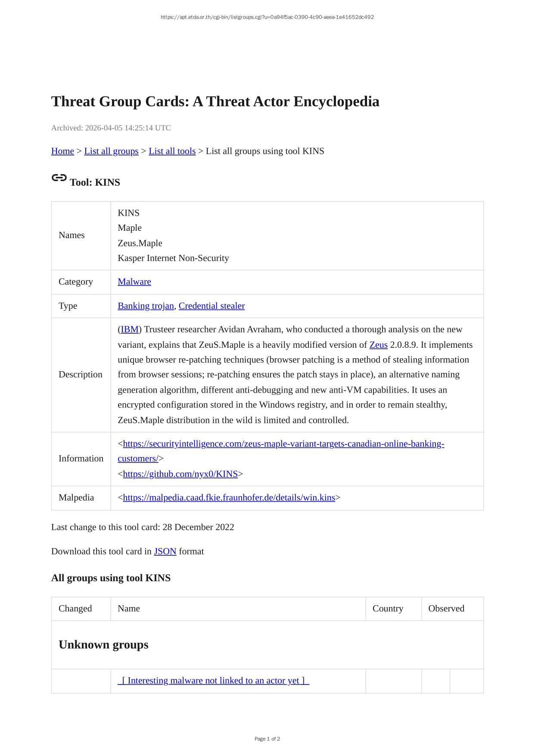Image resolution: width=535 pixels, height=756 pixels.
Task: Open the Home breadcrumb link
Action: pyautogui.click(x=62, y=151)
